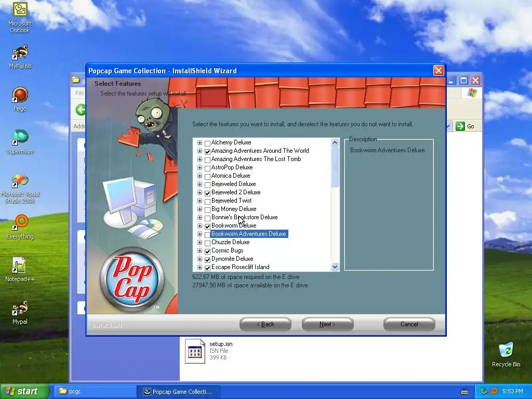Uncheck the Dynomite Deluxe checkbox
Viewport: 532px width, 399px height.
(207, 260)
